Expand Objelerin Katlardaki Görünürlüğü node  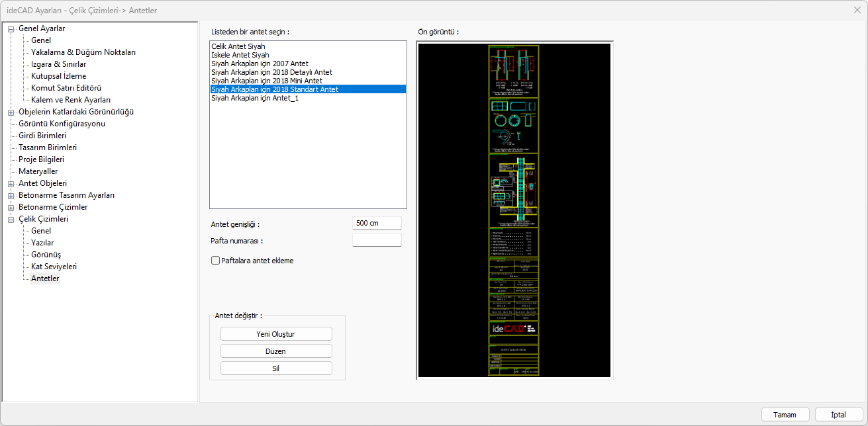click(x=11, y=112)
